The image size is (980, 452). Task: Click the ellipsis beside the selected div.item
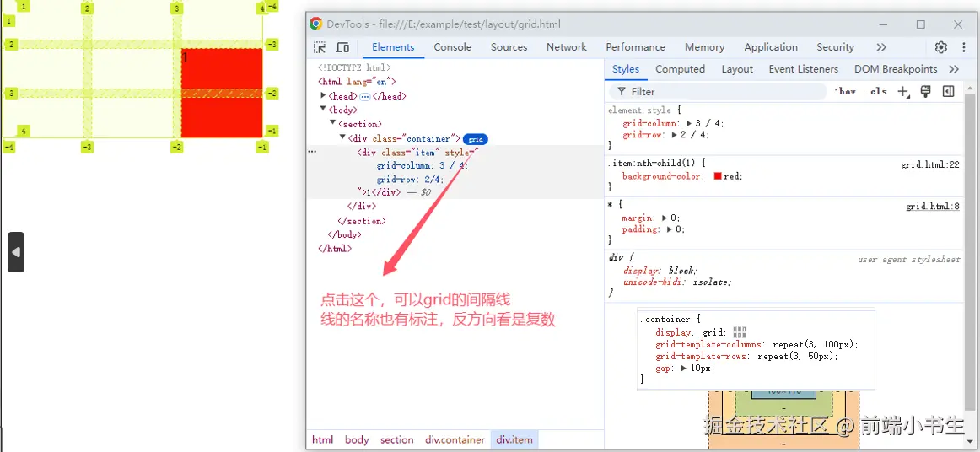pyautogui.click(x=313, y=152)
